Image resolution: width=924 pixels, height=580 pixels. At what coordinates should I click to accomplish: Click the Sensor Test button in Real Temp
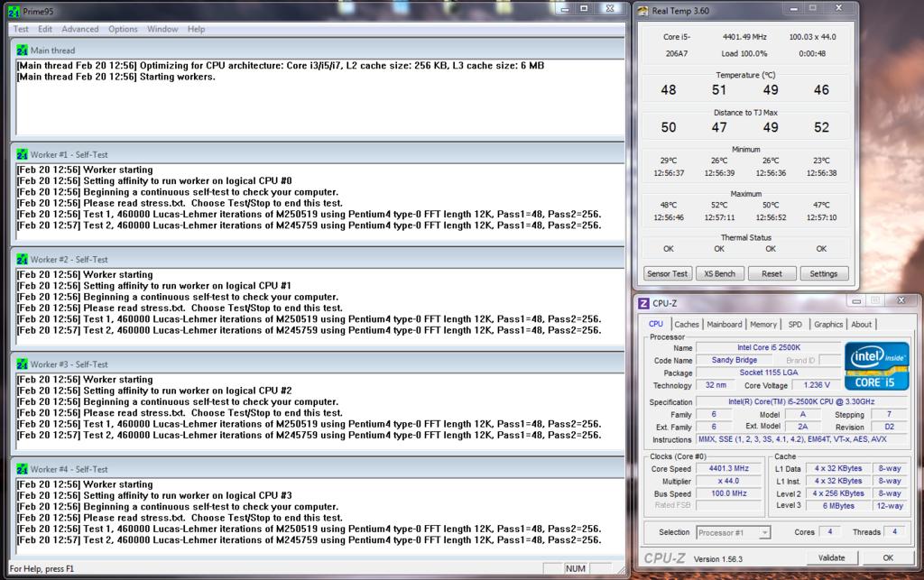pos(667,274)
